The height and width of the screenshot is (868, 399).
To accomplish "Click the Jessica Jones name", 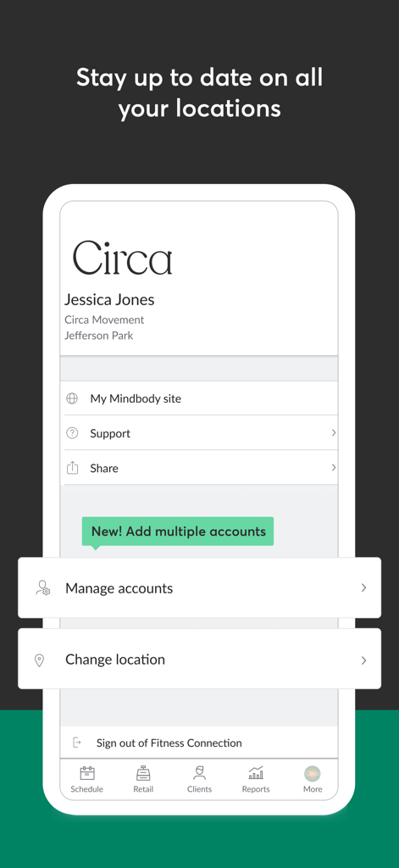I will (109, 299).
